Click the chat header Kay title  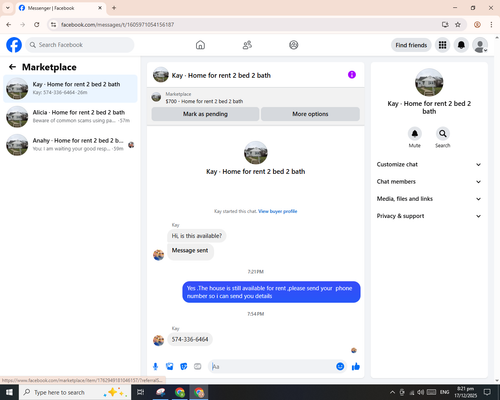pyautogui.click(x=221, y=75)
